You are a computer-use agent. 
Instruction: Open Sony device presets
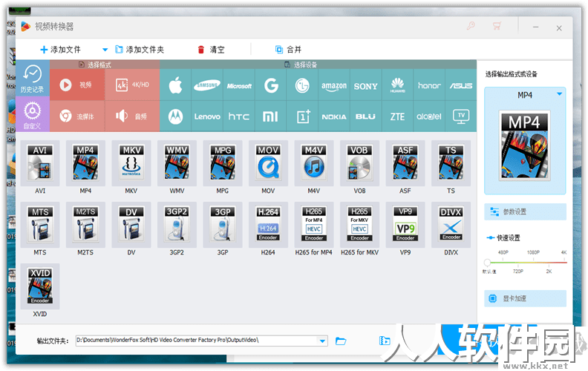coord(365,85)
